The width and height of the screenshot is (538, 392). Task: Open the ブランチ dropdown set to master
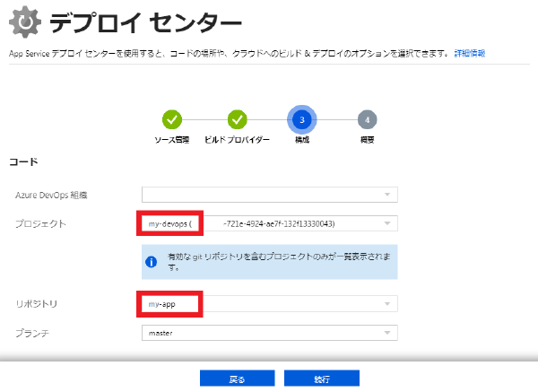tap(269, 333)
